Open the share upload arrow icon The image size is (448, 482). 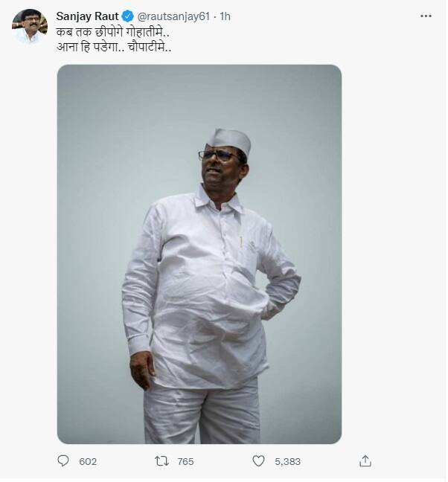tap(365, 461)
